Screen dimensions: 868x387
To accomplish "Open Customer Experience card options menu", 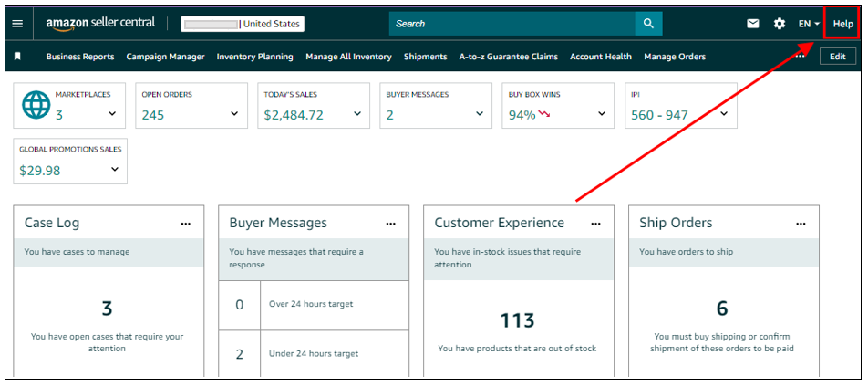I will (x=595, y=224).
